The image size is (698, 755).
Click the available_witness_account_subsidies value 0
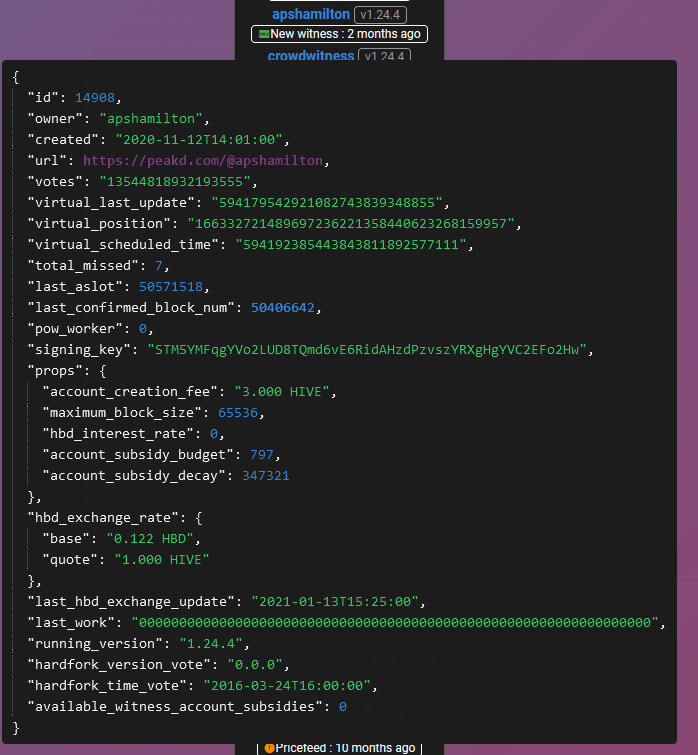[x=343, y=707]
